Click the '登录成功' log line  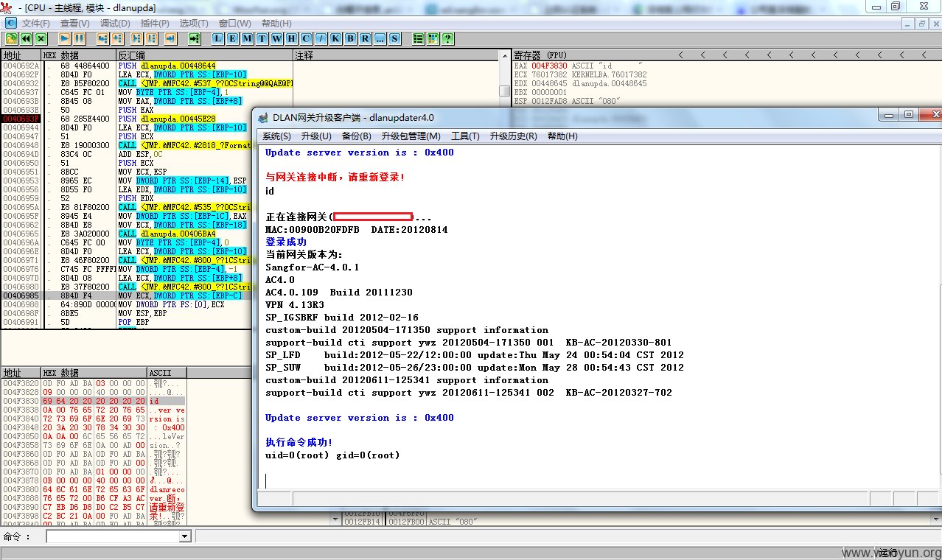[286, 242]
